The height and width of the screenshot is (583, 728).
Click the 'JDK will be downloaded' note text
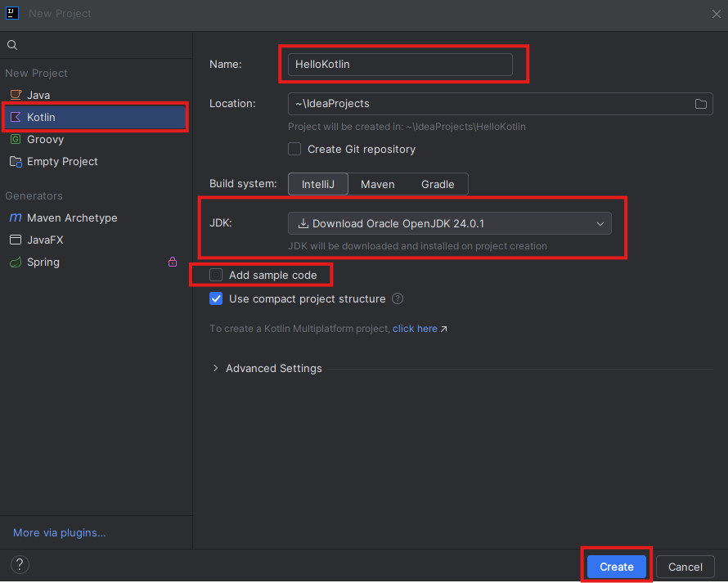click(x=417, y=246)
